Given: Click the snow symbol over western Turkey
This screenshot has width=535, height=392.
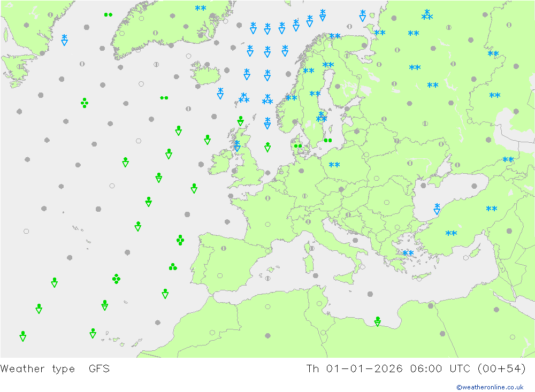Looking at the screenshot, I should coord(451,234).
